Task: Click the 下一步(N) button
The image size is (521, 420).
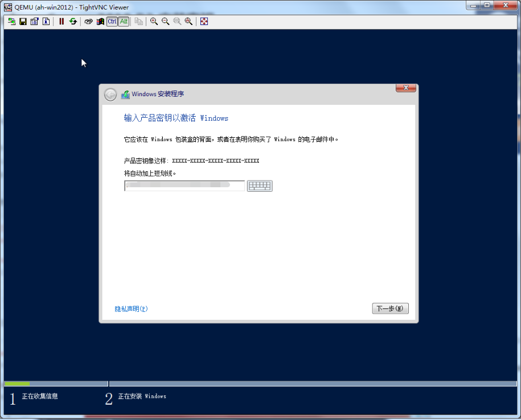Action: tap(390, 308)
